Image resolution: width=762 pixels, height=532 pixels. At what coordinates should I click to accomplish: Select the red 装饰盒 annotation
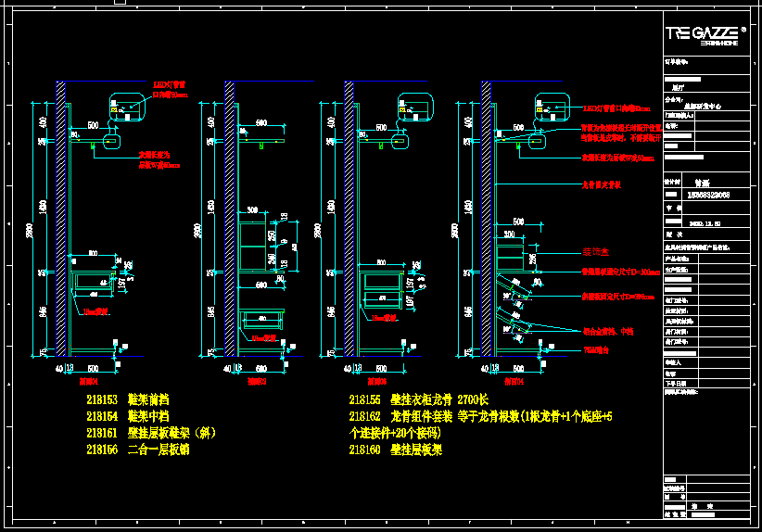pos(595,252)
